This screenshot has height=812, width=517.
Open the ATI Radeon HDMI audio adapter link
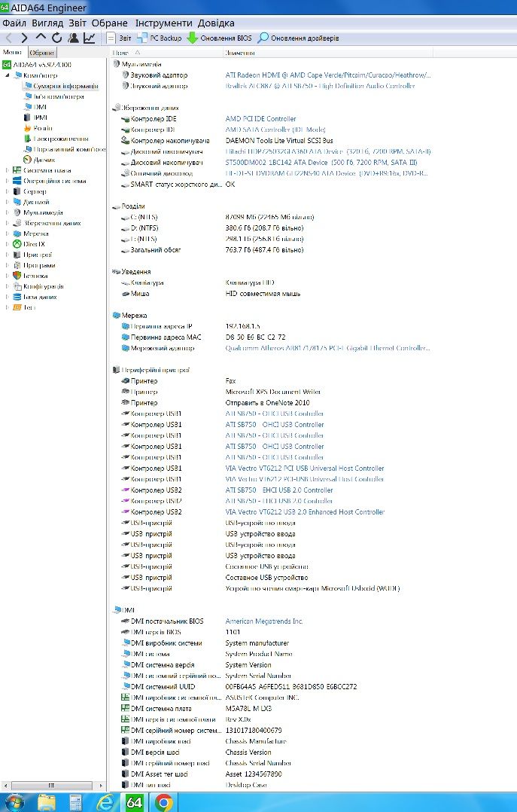(328, 75)
